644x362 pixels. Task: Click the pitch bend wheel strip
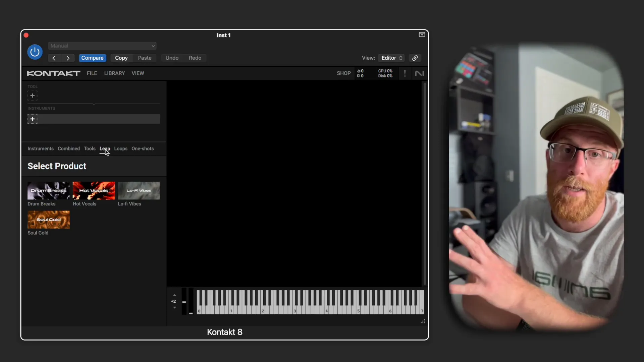pyautogui.click(x=184, y=301)
